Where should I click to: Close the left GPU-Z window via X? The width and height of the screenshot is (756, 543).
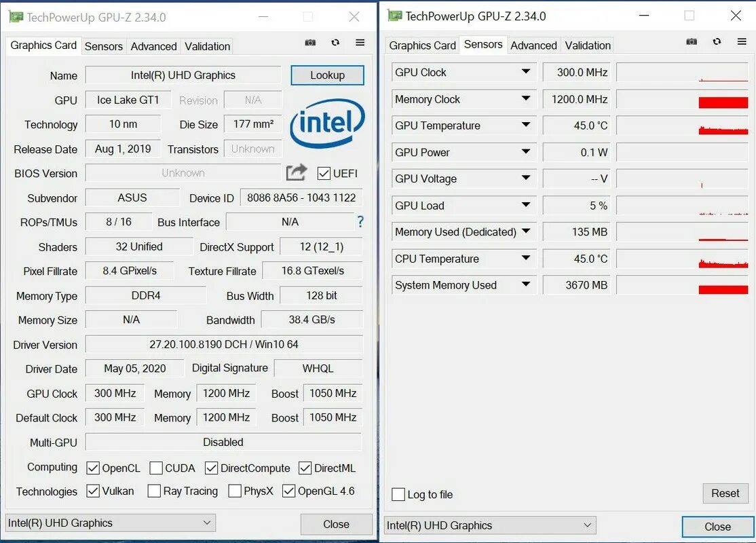click(354, 17)
